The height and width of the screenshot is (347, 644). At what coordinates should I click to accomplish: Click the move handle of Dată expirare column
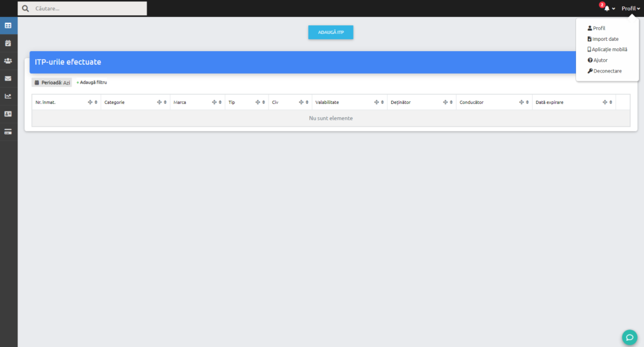[604, 103]
